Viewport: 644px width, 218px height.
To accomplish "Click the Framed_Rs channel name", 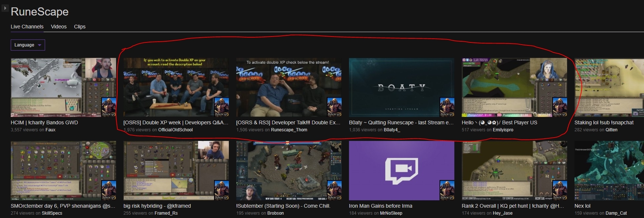I will click(x=166, y=213).
